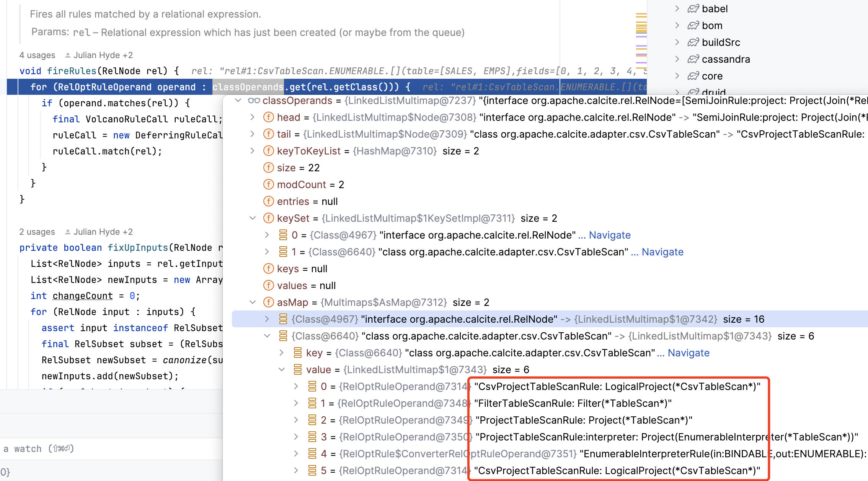Click the babel module Gradle icon
This screenshot has width=868, height=481.
coord(693,9)
